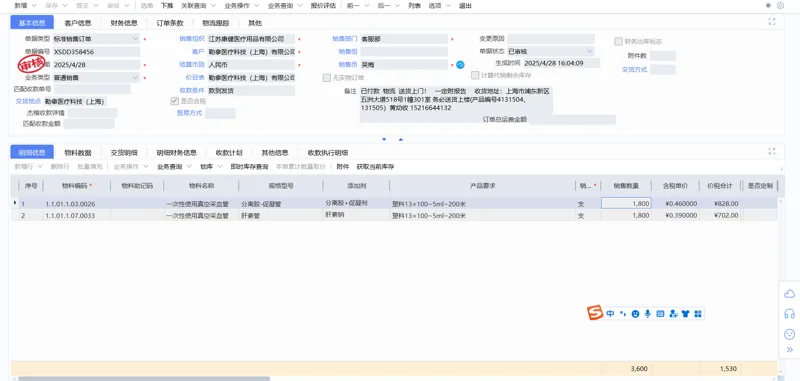This screenshot has width=800, height=381.
Task: Click the 单据编号 field XSDD358456
Action: (x=96, y=52)
